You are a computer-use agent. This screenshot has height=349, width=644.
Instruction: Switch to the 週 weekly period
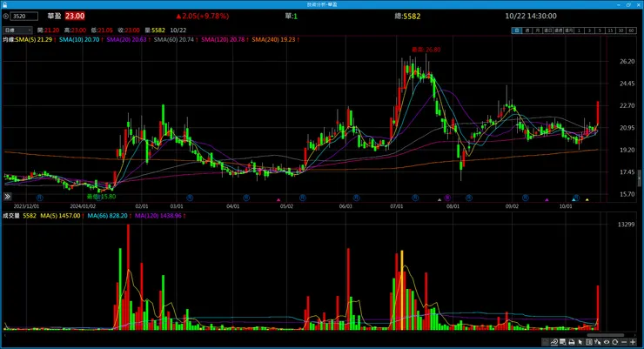point(527,30)
